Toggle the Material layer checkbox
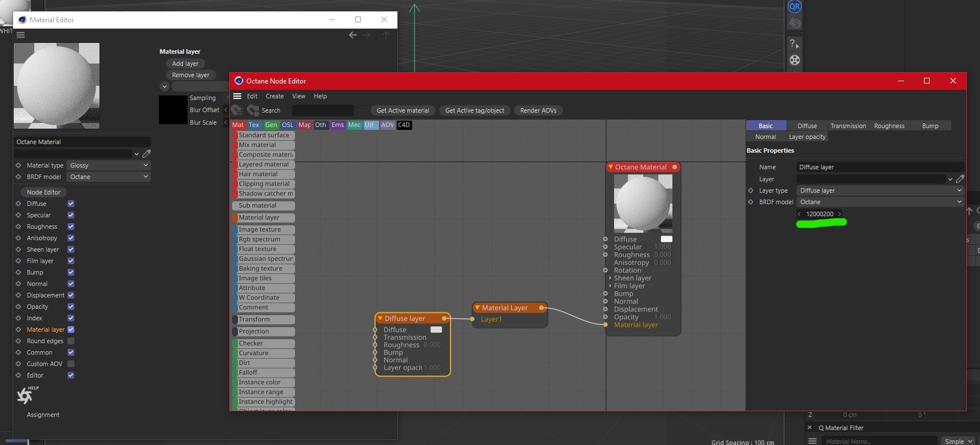The height and width of the screenshot is (445, 980). (x=71, y=329)
